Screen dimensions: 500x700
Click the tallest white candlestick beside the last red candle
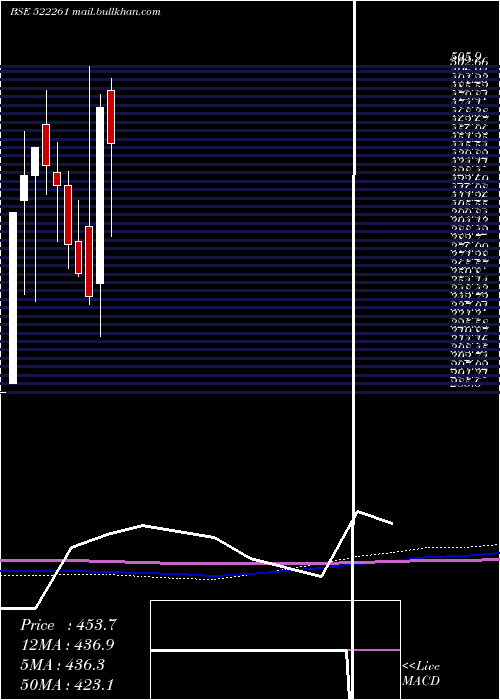pos(100,195)
